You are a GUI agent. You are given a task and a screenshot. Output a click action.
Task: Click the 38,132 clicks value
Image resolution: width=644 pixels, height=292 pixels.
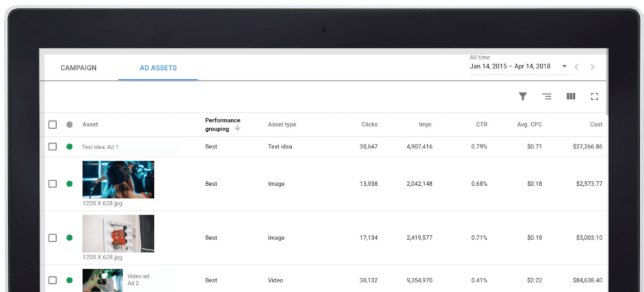click(368, 280)
